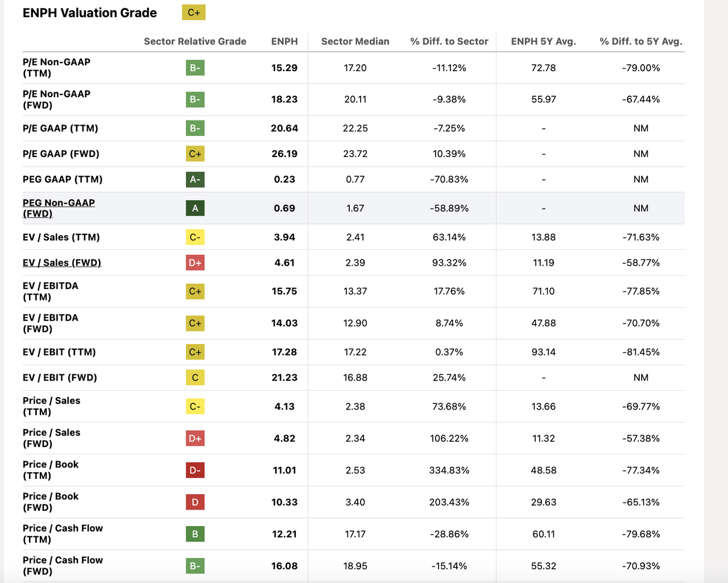728x583 pixels.
Task: Click the 5Y average value 72.78
Action: [x=544, y=68]
